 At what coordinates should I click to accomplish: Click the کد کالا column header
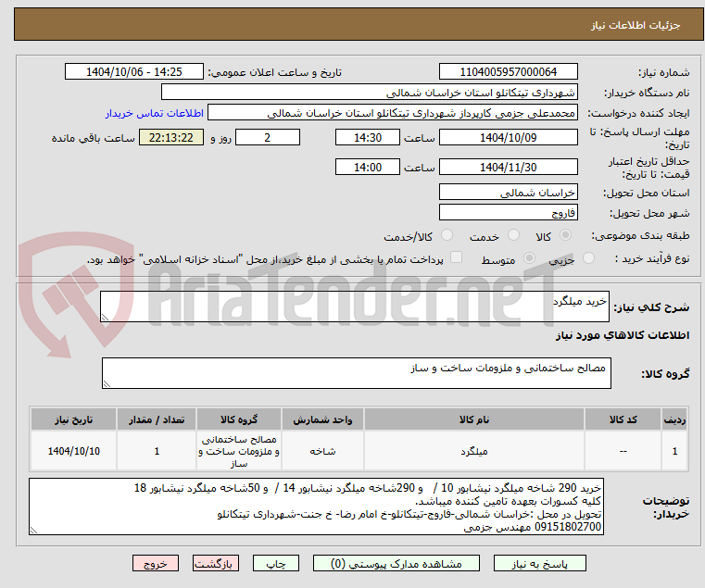point(623,419)
